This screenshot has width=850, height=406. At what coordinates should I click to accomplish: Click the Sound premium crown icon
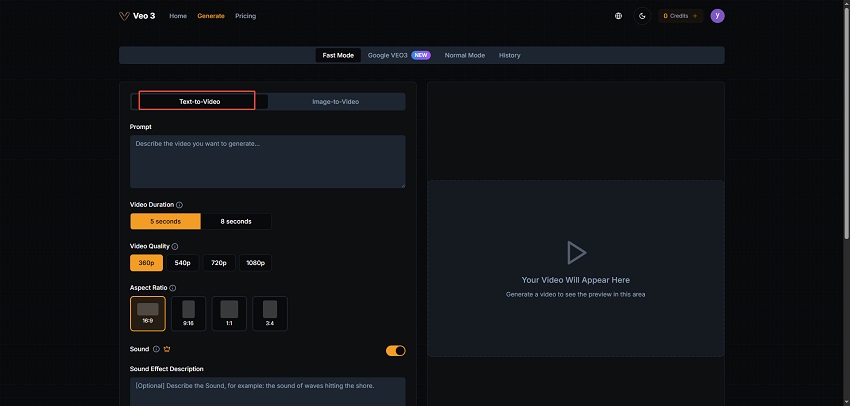pyautogui.click(x=166, y=349)
